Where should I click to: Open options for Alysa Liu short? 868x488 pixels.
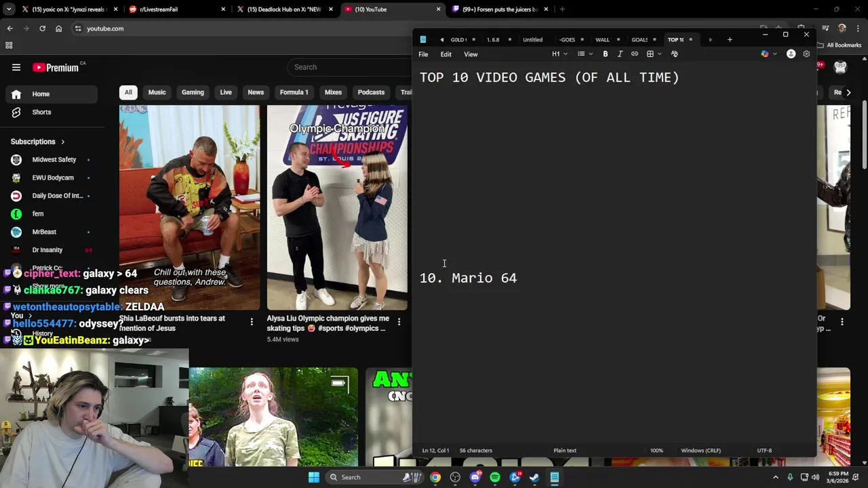399,322
